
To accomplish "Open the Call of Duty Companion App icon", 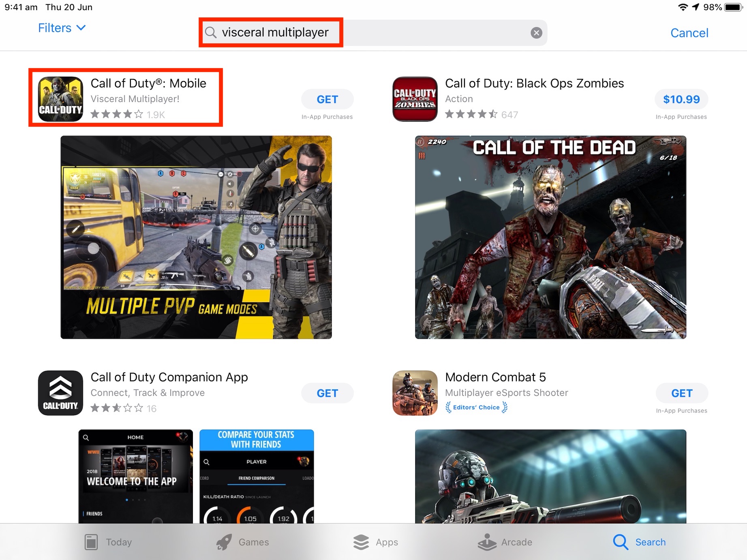I will click(60, 393).
